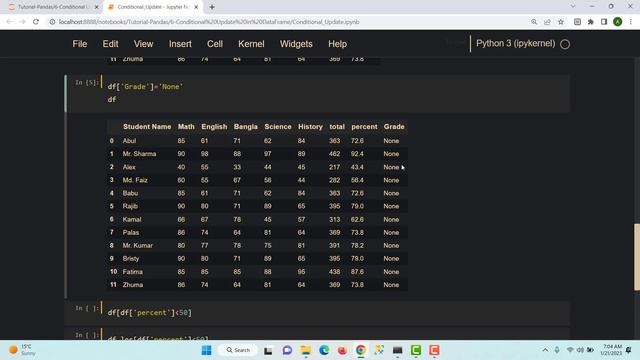Open the Widgets menu
Screen dimensions: 640x360
coord(296,44)
